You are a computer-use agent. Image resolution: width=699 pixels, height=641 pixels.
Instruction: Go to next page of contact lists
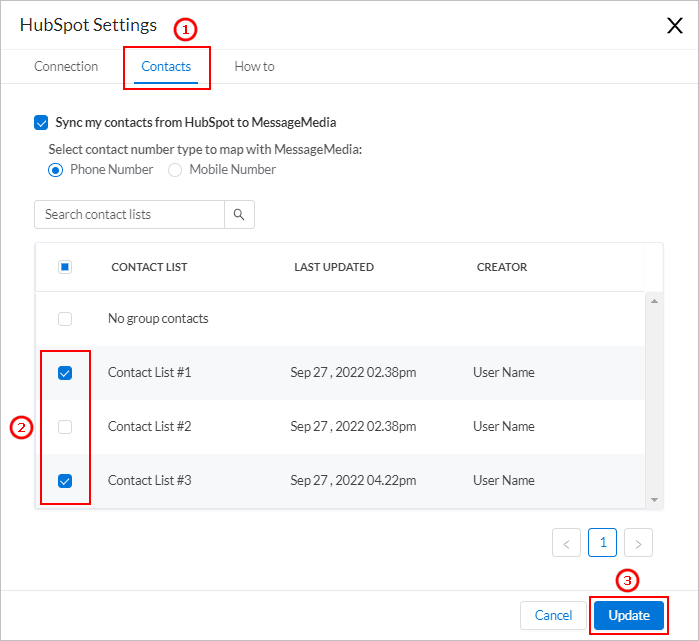638,542
